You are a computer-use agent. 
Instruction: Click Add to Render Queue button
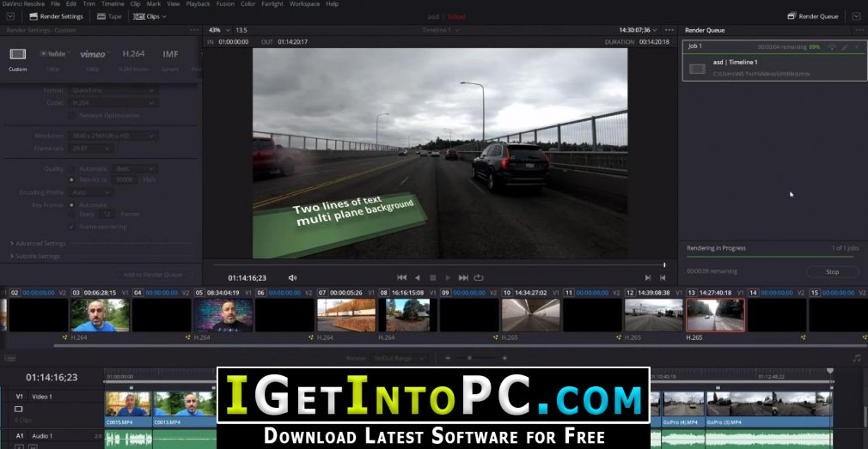point(152,274)
